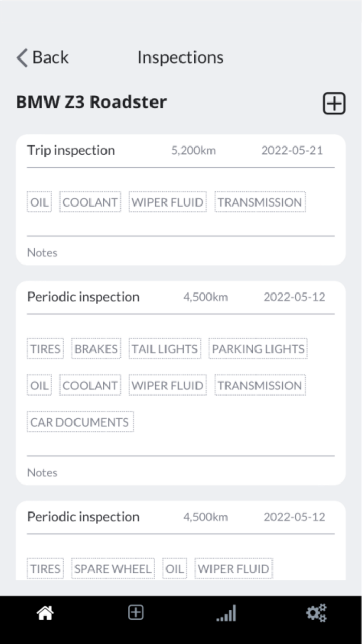Open the home screen via bottom navigation icon
The height and width of the screenshot is (644, 362).
[x=45, y=612]
